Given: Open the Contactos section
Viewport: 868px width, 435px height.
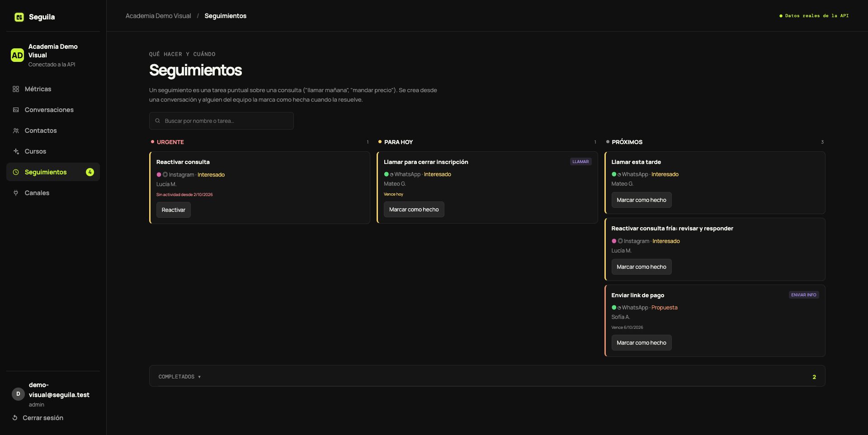Looking at the screenshot, I should (53, 131).
